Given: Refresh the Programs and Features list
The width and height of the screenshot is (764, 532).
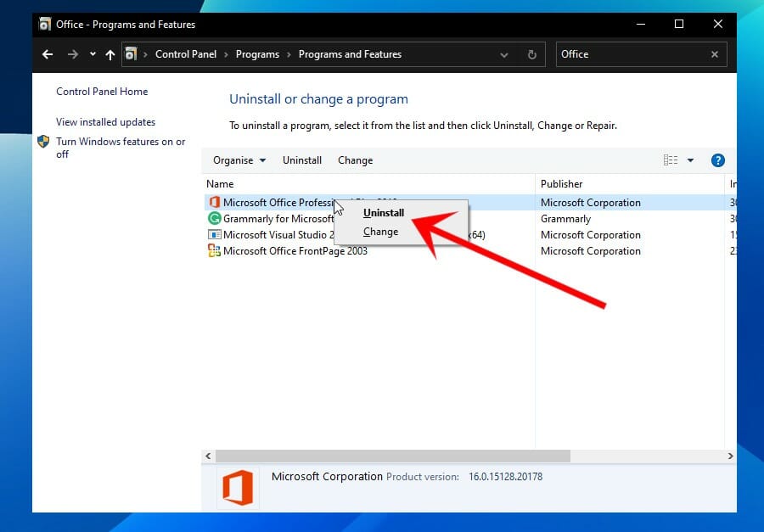Looking at the screenshot, I should pos(532,54).
